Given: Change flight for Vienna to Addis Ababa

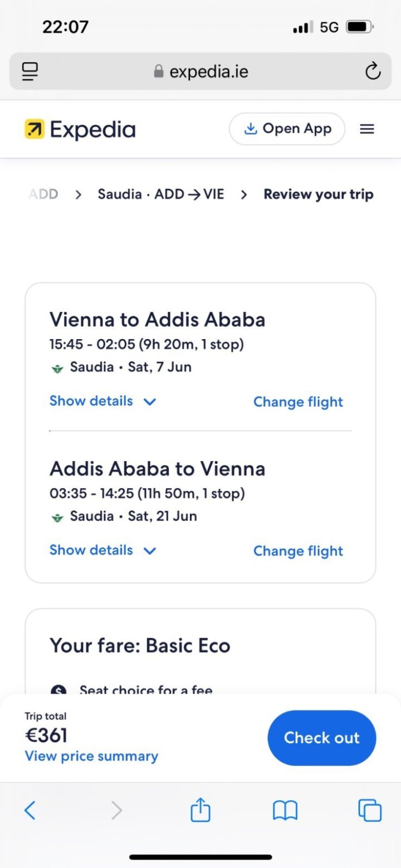Looking at the screenshot, I should coord(298,402).
